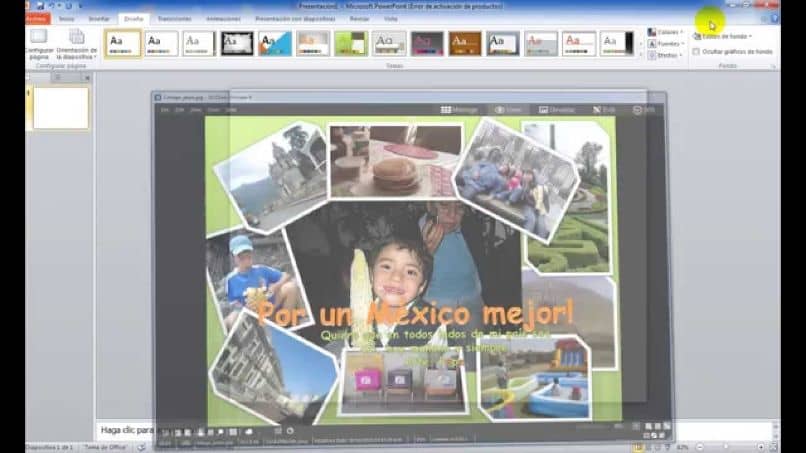Click the Manage mode icon in viewer
This screenshot has width=806, height=453.
[459, 110]
